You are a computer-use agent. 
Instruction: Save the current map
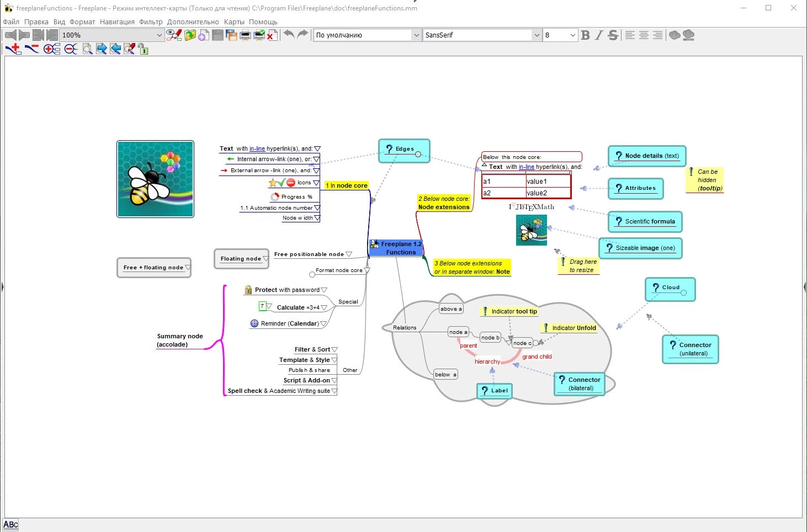point(218,35)
